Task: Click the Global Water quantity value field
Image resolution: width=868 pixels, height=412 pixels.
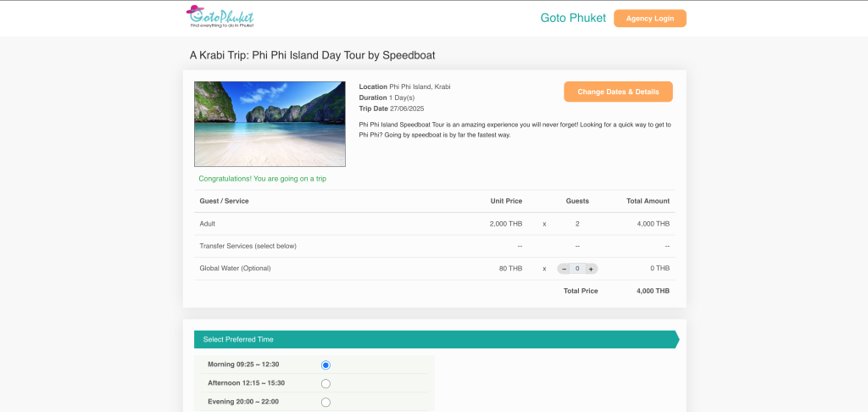Action: tap(577, 269)
